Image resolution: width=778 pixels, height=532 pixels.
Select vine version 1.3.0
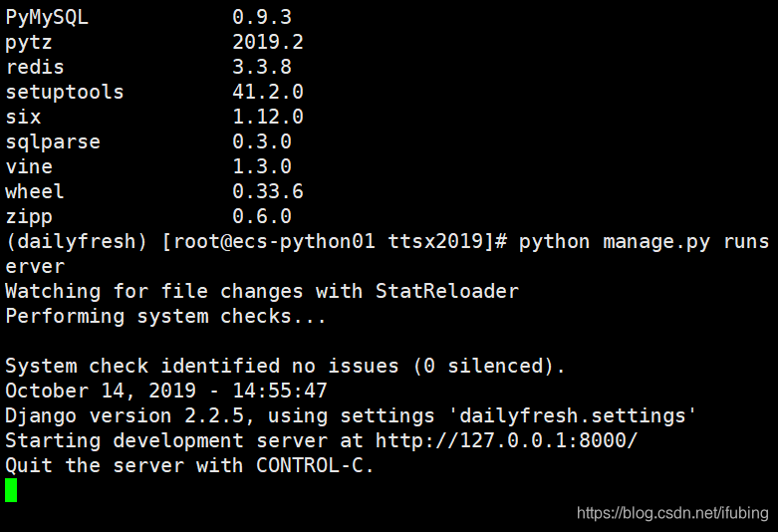pyautogui.click(x=262, y=166)
